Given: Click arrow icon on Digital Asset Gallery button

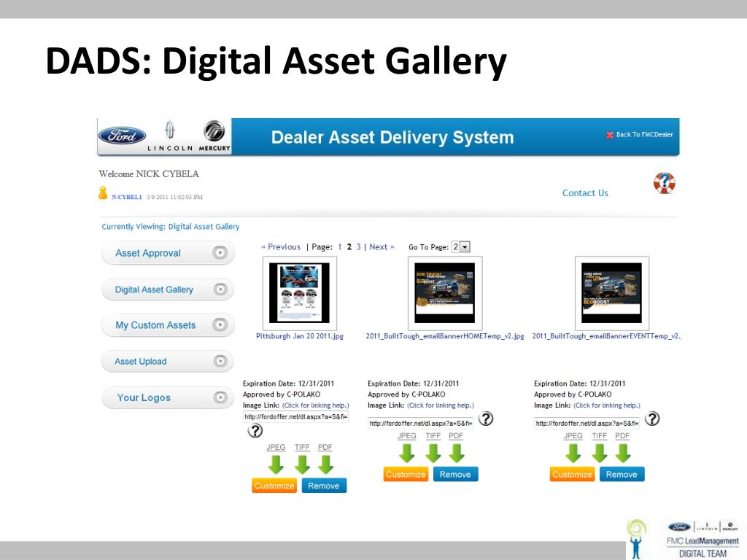Looking at the screenshot, I should (x=220, y=289).
